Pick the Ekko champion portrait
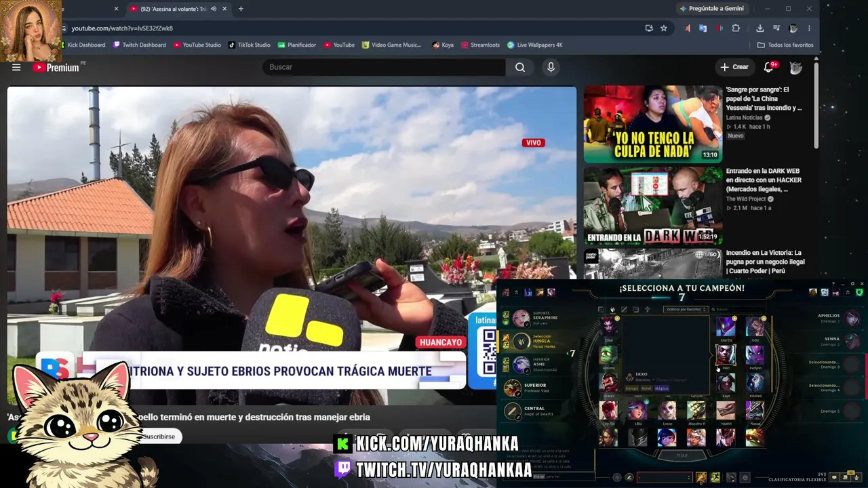868x488 pixels. (x=726, y=354)
